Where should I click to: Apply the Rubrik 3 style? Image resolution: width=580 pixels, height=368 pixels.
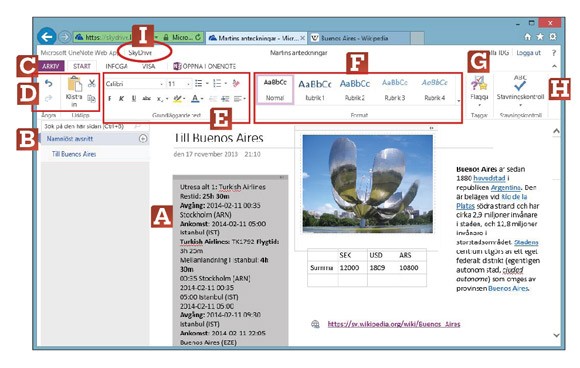click(395, 90)
